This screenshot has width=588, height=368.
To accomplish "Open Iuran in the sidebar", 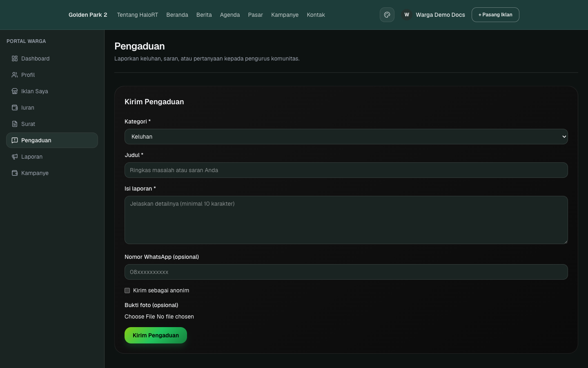I will (x=52, y=108).
